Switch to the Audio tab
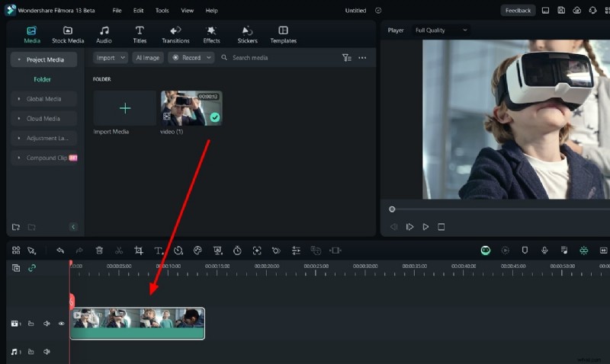Image resolution: width=610 pixels, height=364 pixels. click(104, 34)
